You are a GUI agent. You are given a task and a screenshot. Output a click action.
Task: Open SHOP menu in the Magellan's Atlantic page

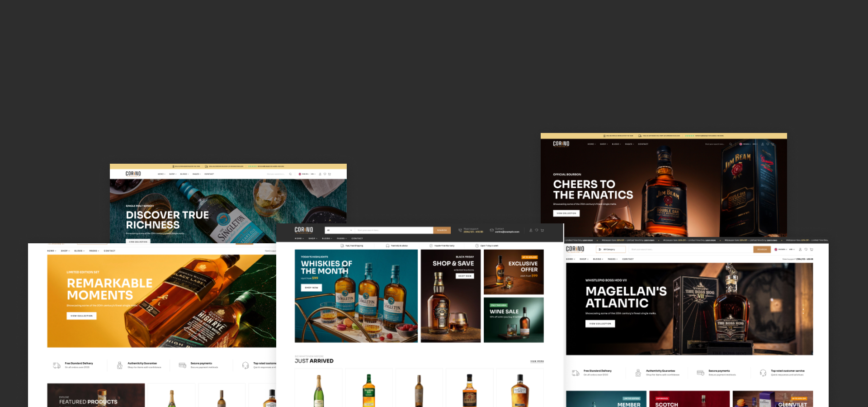[584, 259]
